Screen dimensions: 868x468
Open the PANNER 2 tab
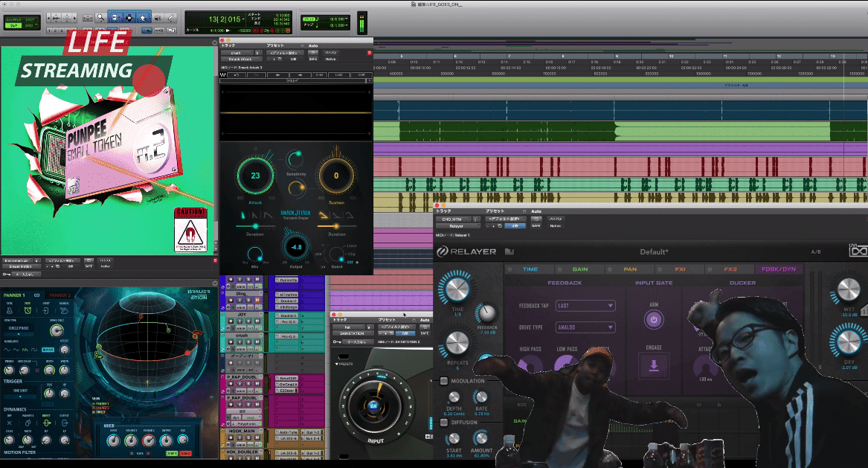pos(59,295)
